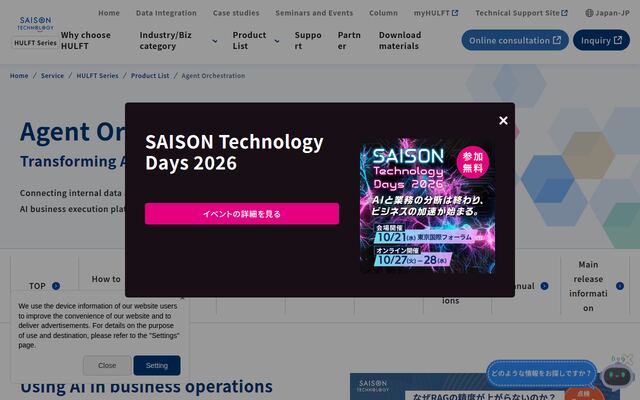The image size is (640, 400).
Task: Select the Main release information tab
Action: coord(594,286)
